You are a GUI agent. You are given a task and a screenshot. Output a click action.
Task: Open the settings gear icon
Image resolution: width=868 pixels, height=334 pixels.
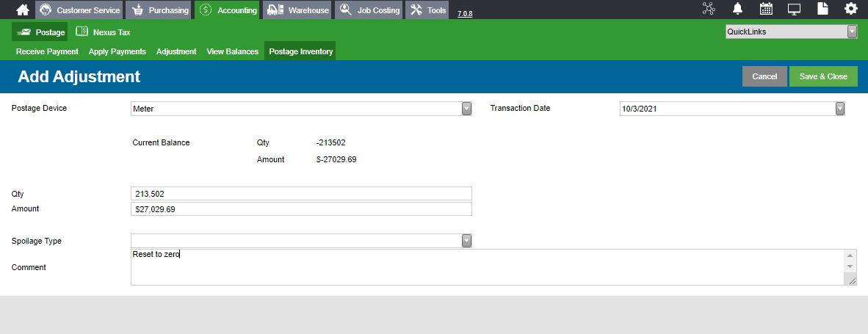coord(851,9)
